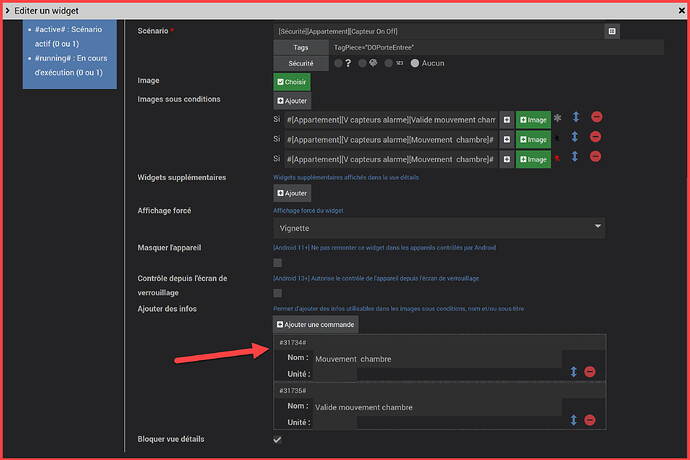Click the Nom field containing Mouvement chambre

click(x=435, y=358)
